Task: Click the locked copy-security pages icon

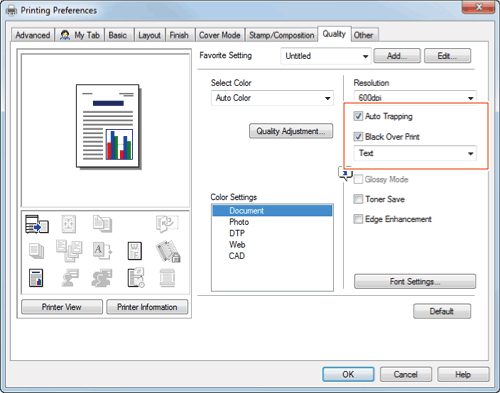Action: click(168, 251)
